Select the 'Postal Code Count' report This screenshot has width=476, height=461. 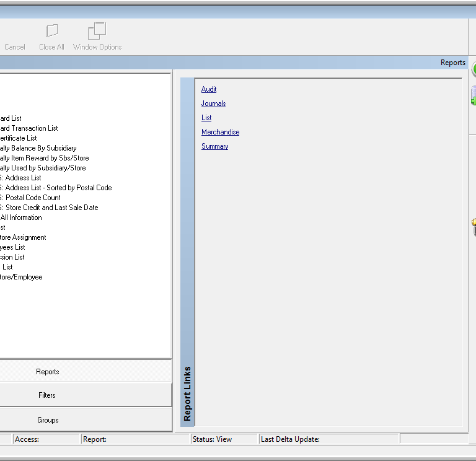pyautogui.click(x=33, y=198)
